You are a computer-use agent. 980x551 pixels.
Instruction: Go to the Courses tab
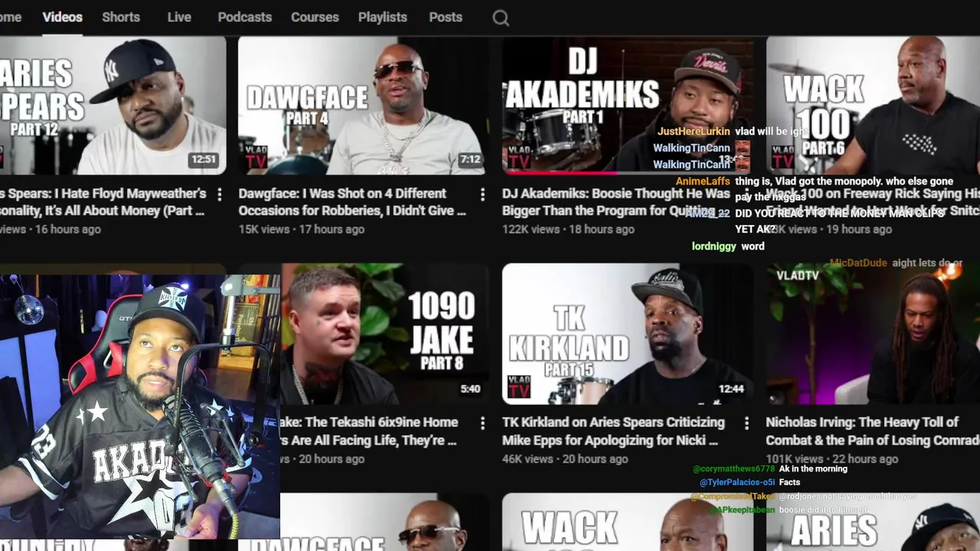[x=315, y=17]
